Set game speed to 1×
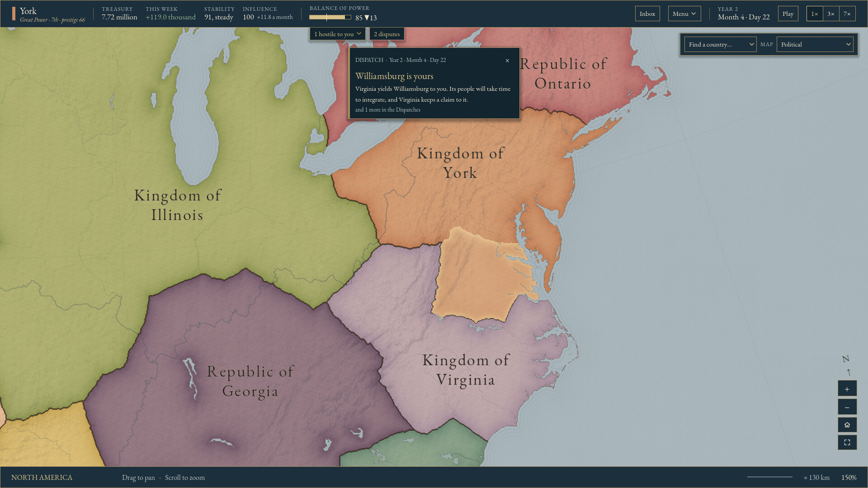This screenshot has height=488, width=868. tap(815, 14)
